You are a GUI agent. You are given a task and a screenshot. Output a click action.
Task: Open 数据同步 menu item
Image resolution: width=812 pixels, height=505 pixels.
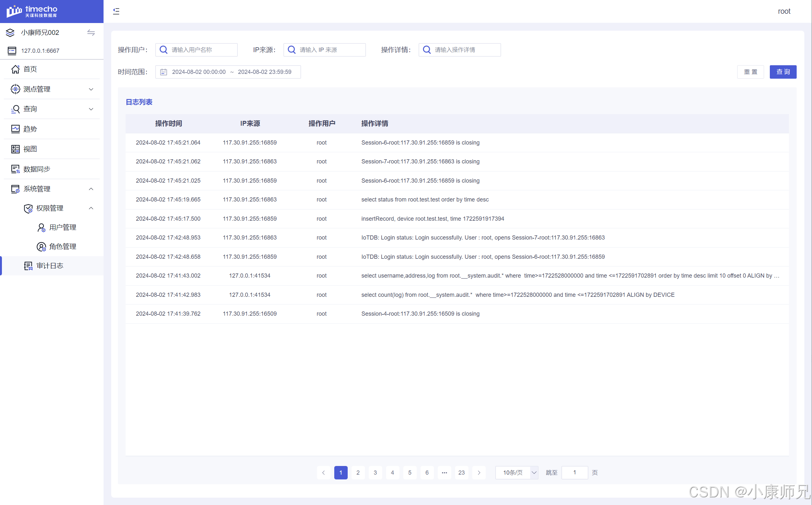tap(52, 169)
